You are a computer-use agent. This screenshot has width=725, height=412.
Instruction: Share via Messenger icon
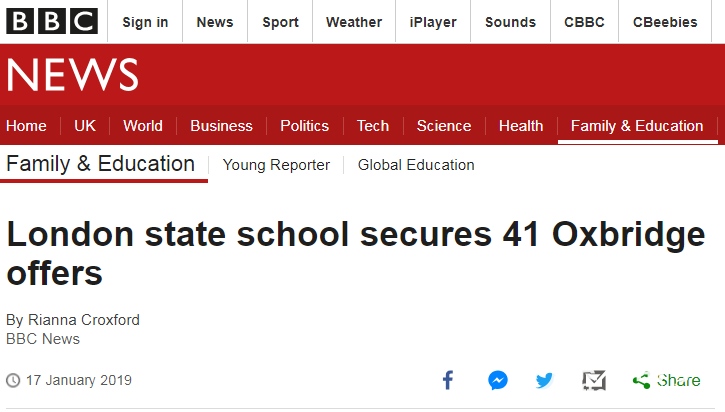click(x=498, y=381)
